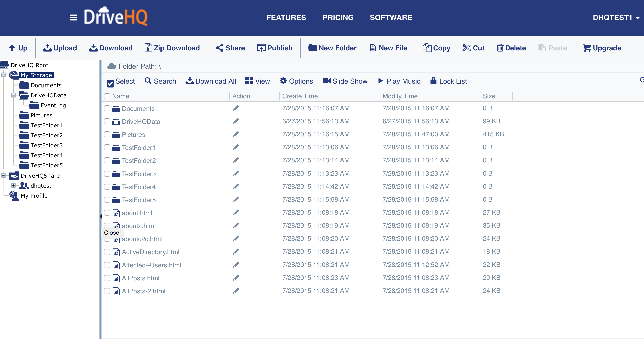Go to the SOFTWARE menu
The image size is (644, 339).
[x=391, y=18]
